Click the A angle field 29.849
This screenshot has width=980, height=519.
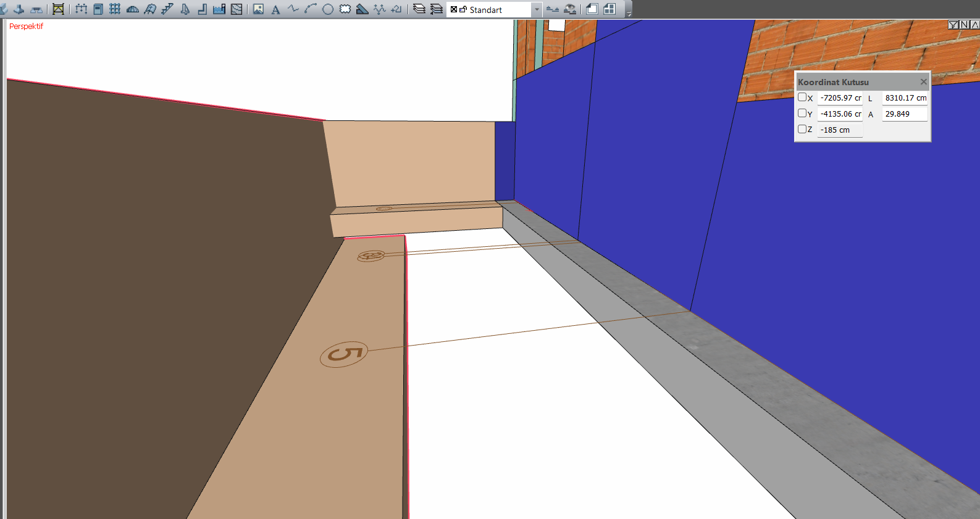905,114
